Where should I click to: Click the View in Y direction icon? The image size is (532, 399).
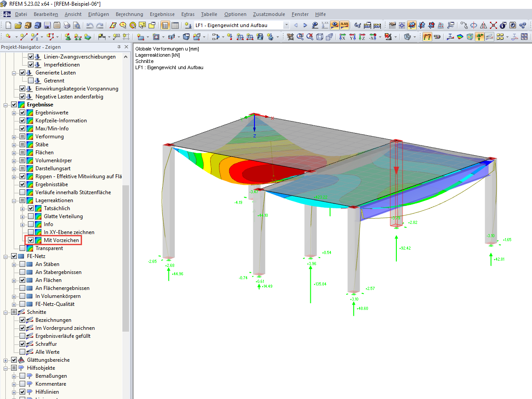352,36
